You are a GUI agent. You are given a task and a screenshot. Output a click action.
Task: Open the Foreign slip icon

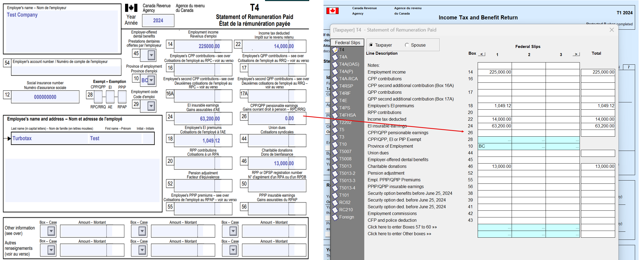coord(335,217)
